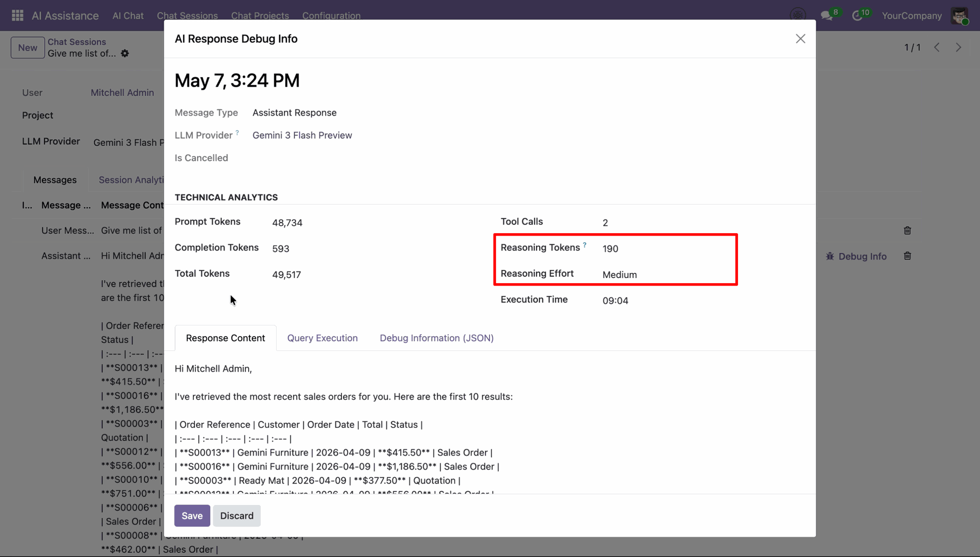This screenshot has height=557, width=980.
Task: Open the apps grid menu icon
Action: [17, 15]
